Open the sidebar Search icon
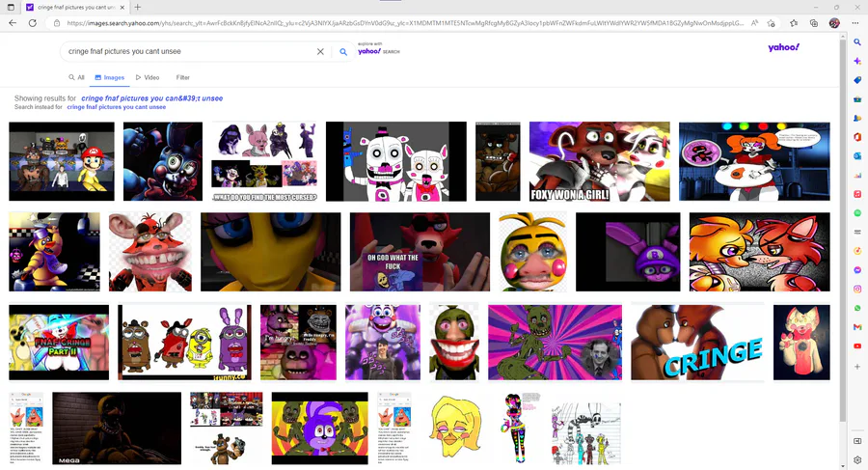This screenshot has width=868, height=470. (857, 42)
